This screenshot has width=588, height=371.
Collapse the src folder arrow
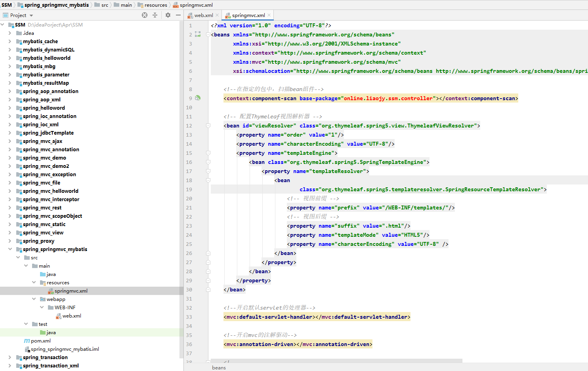(18, 257)
